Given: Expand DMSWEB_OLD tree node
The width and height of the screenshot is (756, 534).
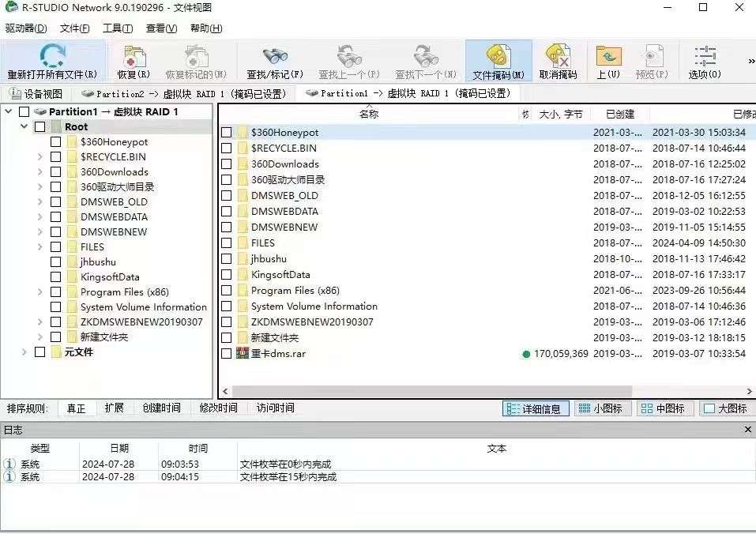Looking at the screenshot, I should (x=40, y=202).
